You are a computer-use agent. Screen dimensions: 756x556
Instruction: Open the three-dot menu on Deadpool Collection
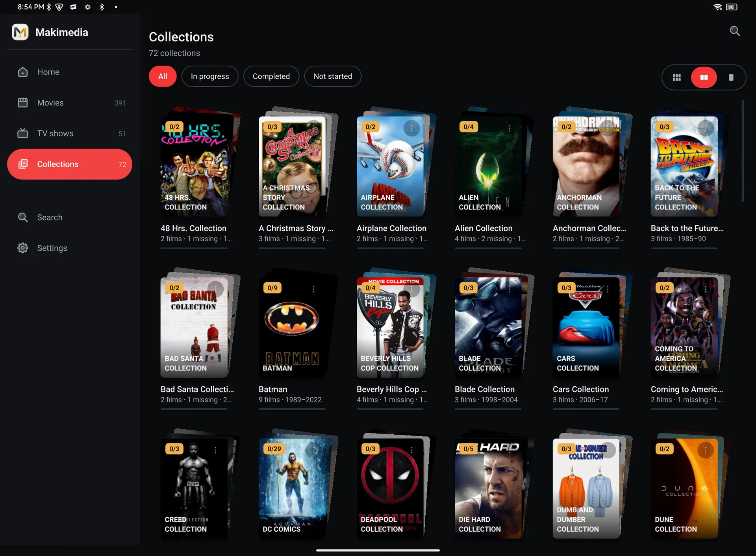(411, 450)
